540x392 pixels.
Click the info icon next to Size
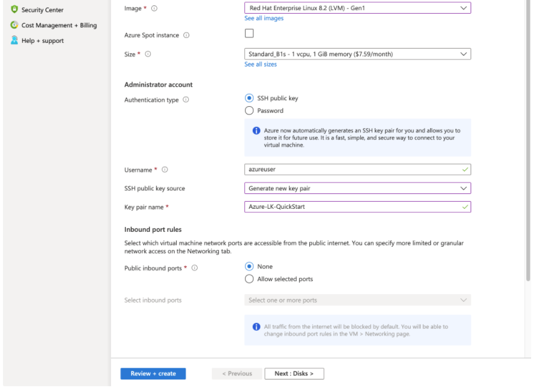click(x=148, y=54)
